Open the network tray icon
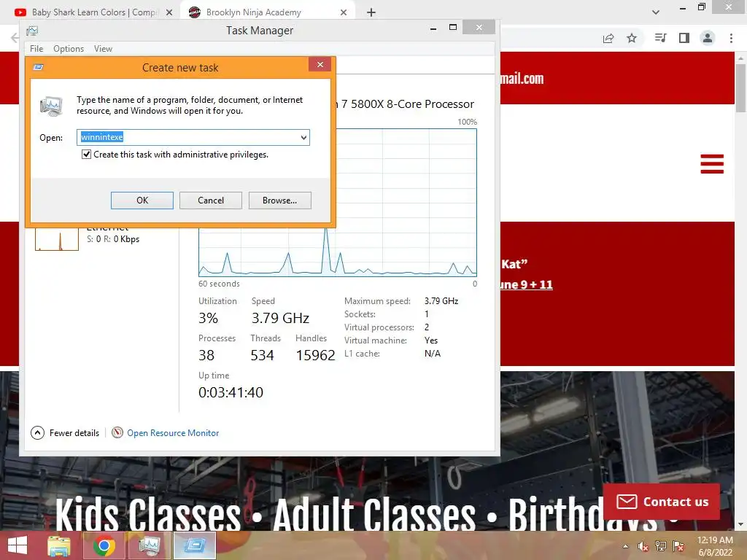 tap(660, 546)
